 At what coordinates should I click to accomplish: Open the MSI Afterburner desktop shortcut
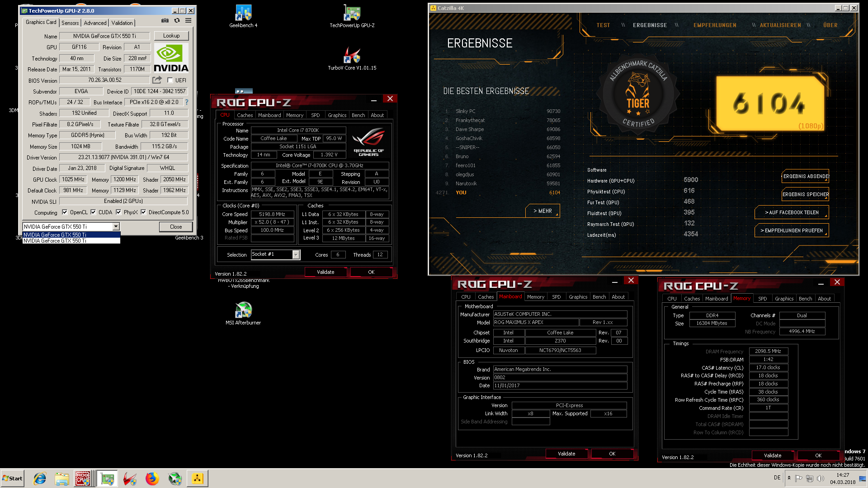243,314
